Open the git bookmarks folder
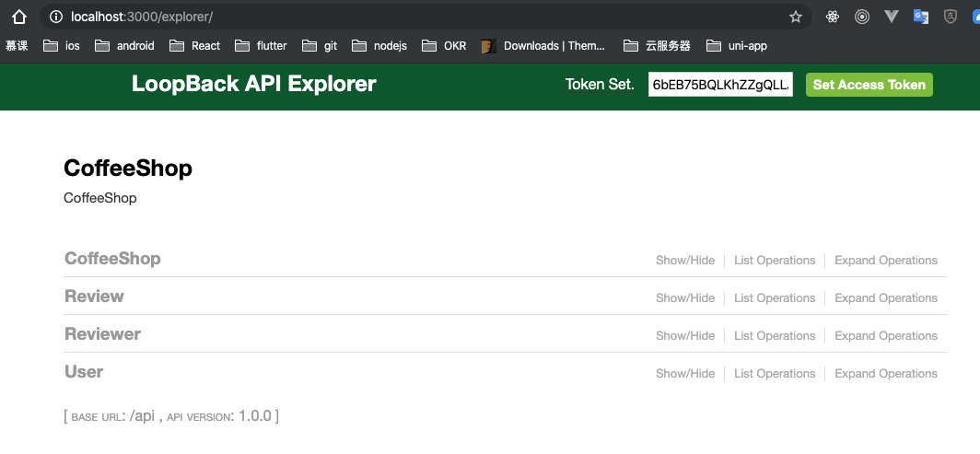The width and height of the screenshot is (980, 454). coord(320,46)
